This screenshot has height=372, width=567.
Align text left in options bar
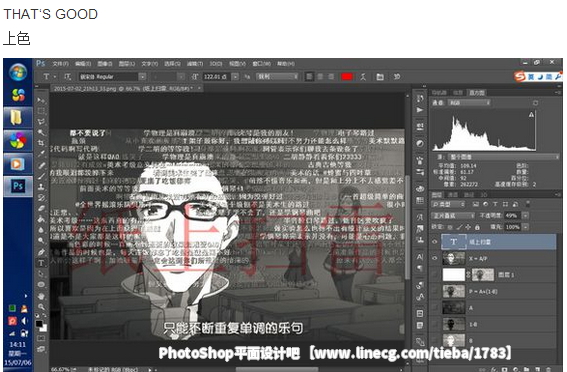[309, 77]
